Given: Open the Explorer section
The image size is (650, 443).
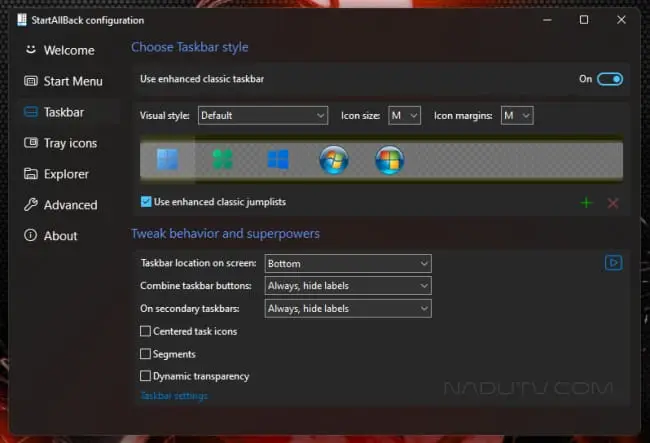Looking at the screenshot, I should pos(56,174).
